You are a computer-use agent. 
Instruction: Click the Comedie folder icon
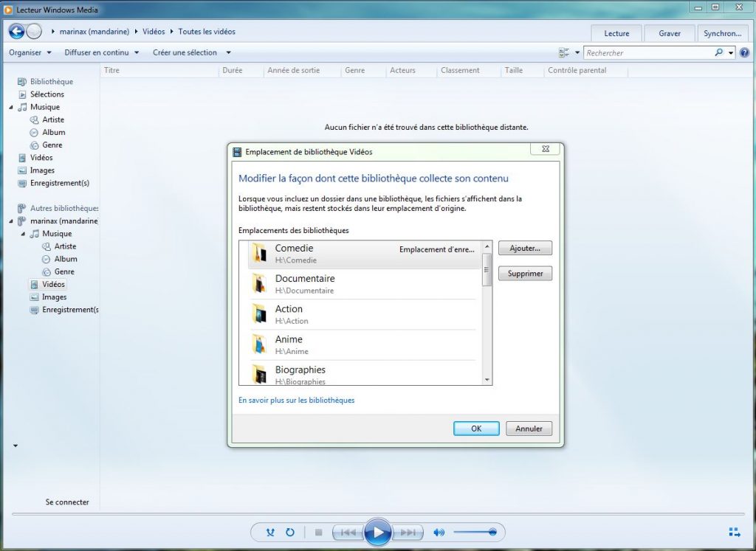[259, 253]
